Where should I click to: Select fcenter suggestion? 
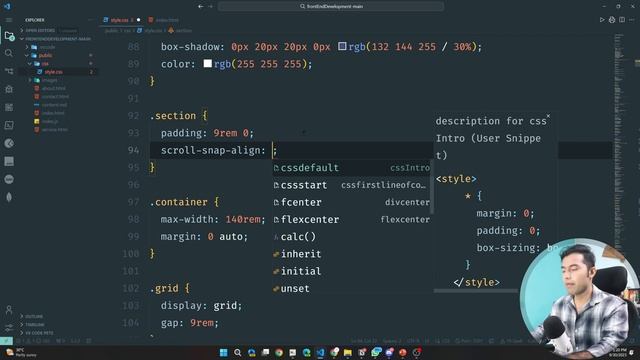click(351, 202)
